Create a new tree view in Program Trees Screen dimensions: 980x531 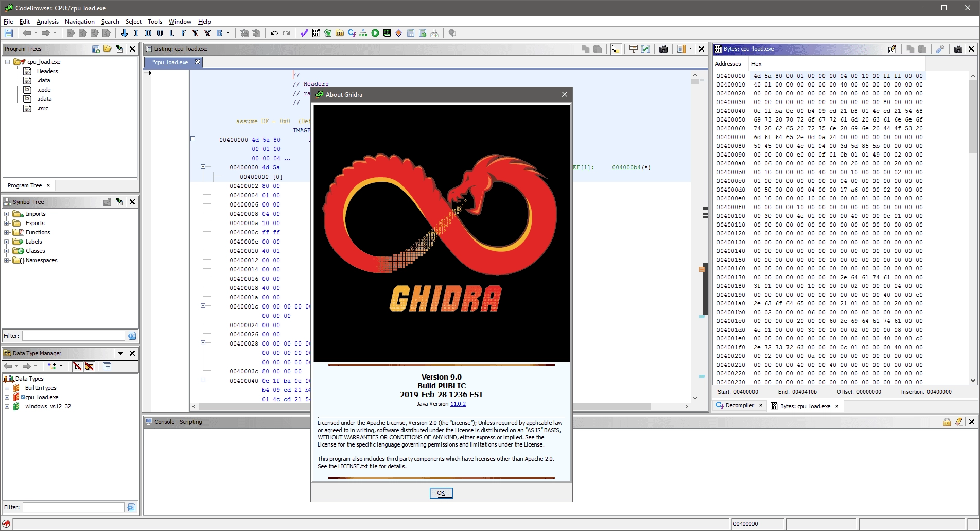click(x=96, y=49)
